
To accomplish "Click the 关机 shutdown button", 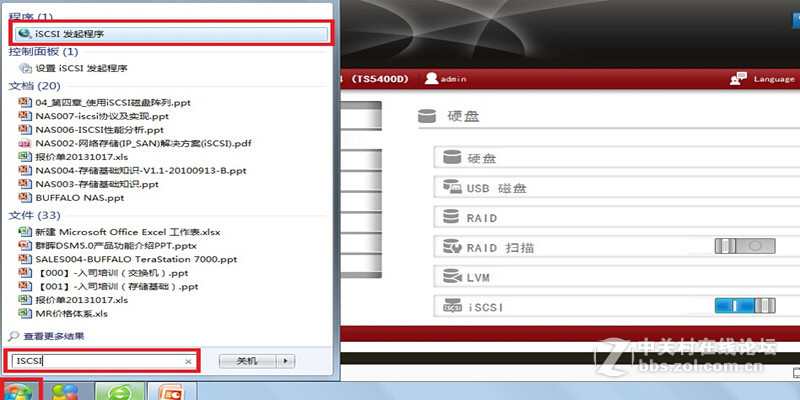I will click(x=247, y=361).
